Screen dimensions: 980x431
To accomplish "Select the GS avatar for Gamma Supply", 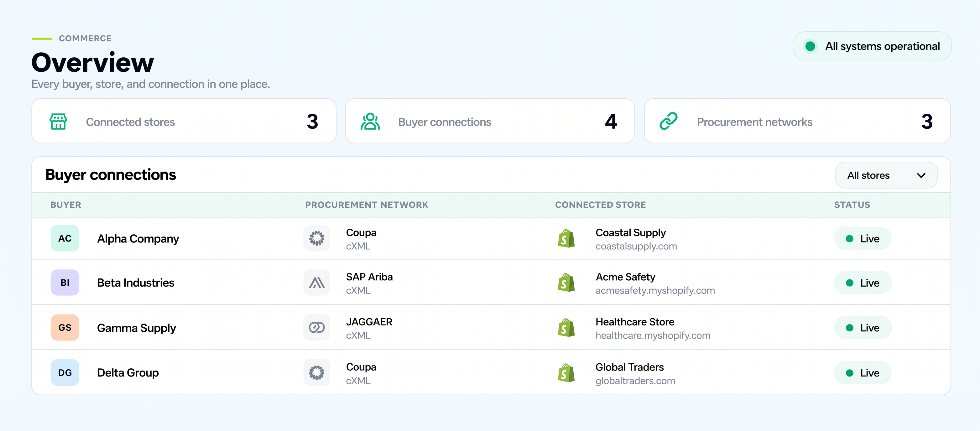I will click(x=65, y=328).
